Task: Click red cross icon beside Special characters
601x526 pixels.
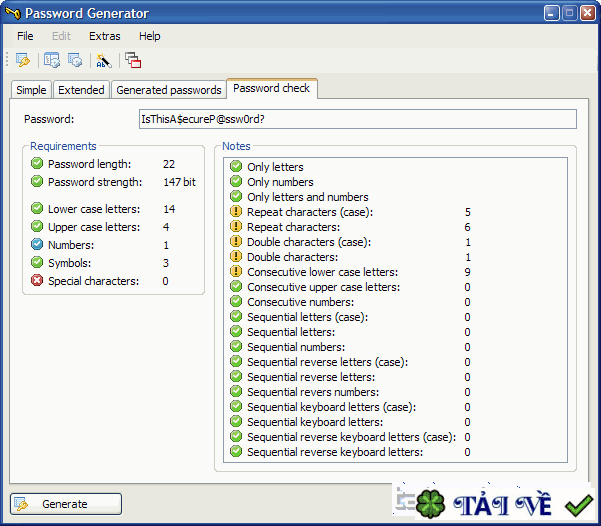Action: click(x=37, y=281)
